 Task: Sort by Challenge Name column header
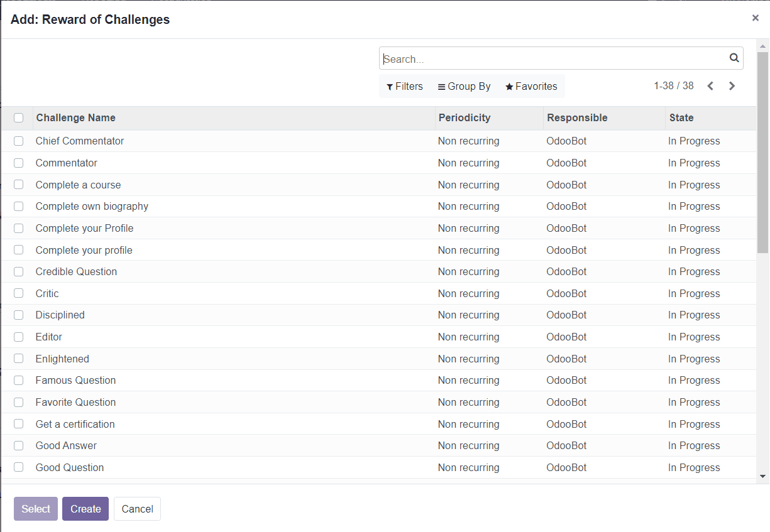(75, 117)
